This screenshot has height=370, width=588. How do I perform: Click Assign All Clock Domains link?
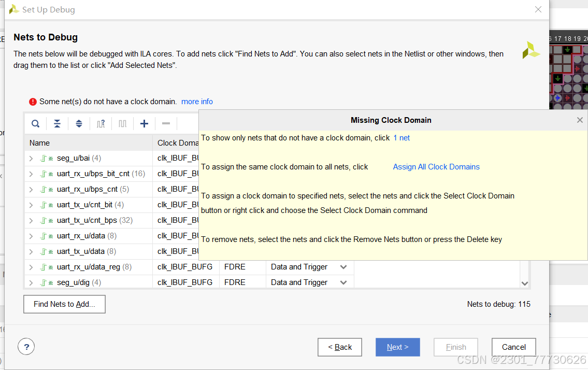click(436, 167)
